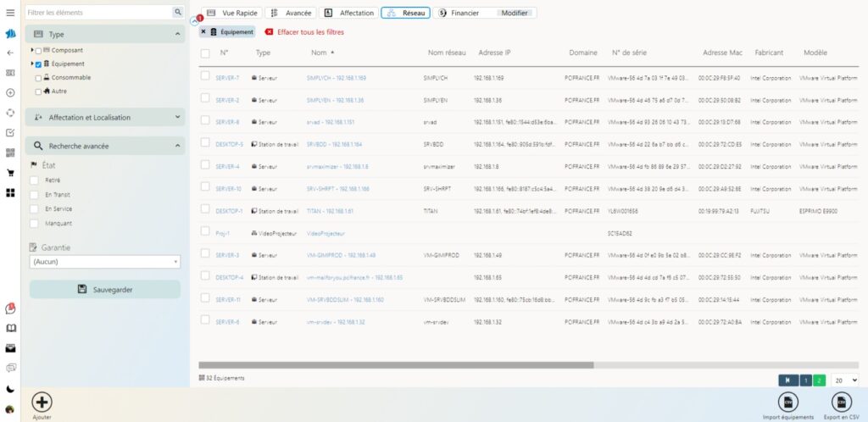Toggle dark mode moon icon
Screen dimensions: 868x422
pyautogui.click(x=10, y=388)
